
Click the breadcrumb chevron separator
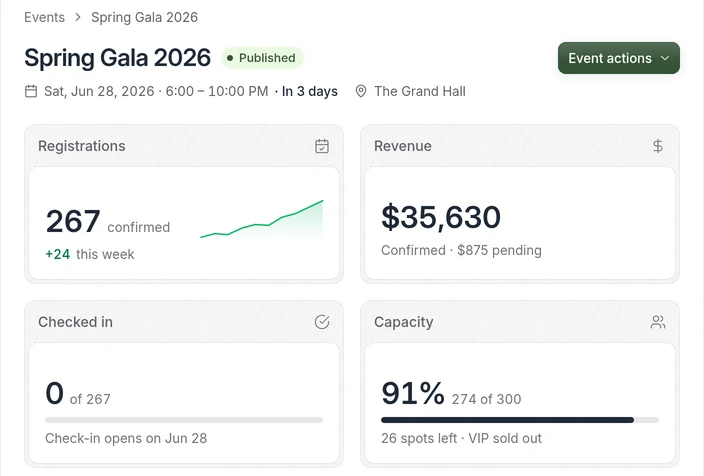point(78,17)
